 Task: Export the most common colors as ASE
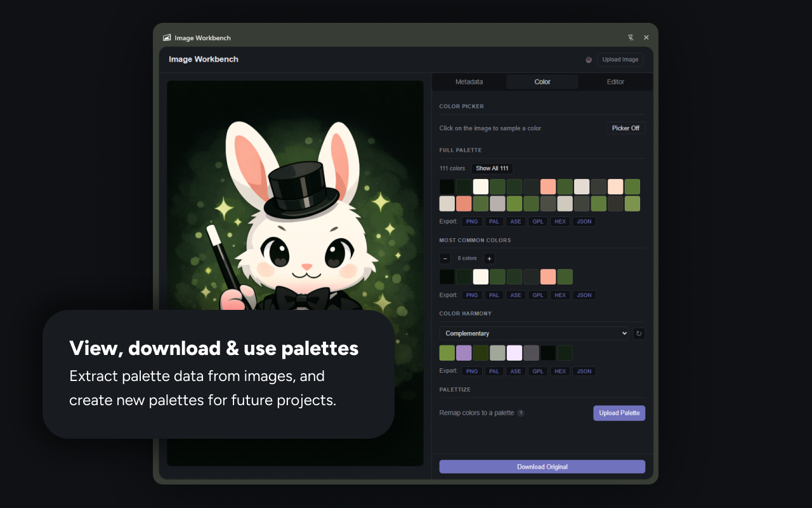[x=516, y=295]
